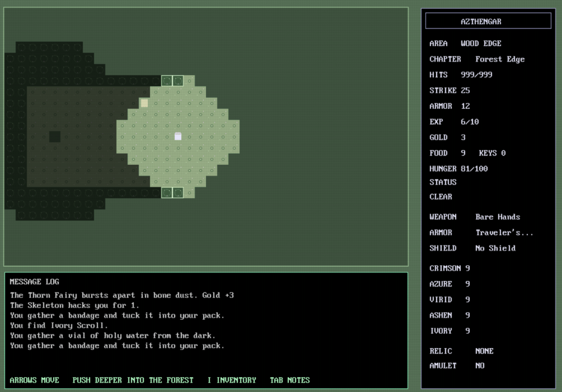Click the MESSAGE LOG heading
Viewport: 562px width, 392px height.
[34, 282]
